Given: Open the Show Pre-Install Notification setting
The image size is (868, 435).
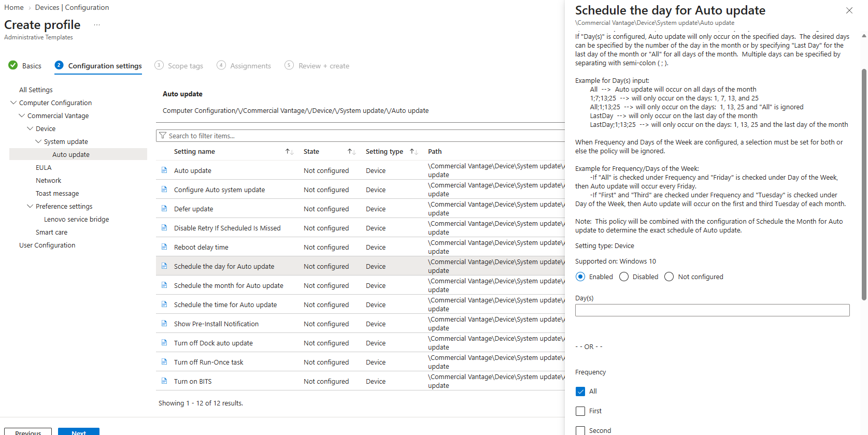Looking at the screenshot, I should tap(216, 324).
